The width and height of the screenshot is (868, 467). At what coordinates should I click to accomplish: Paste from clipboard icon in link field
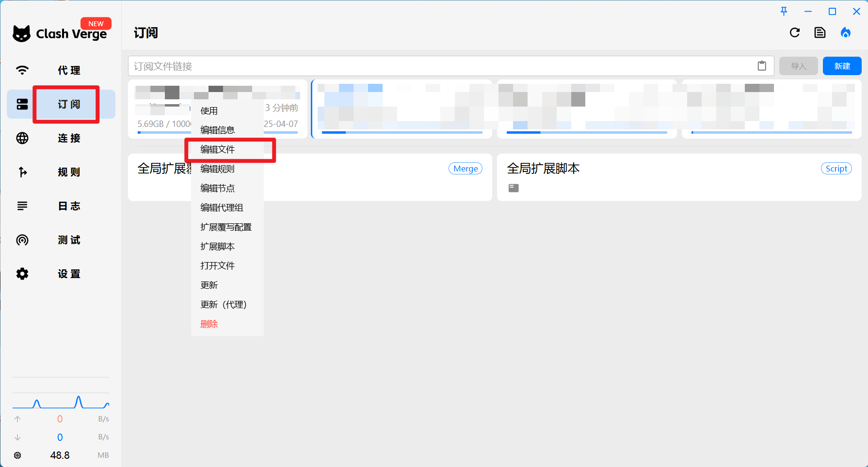pos(762,66)
